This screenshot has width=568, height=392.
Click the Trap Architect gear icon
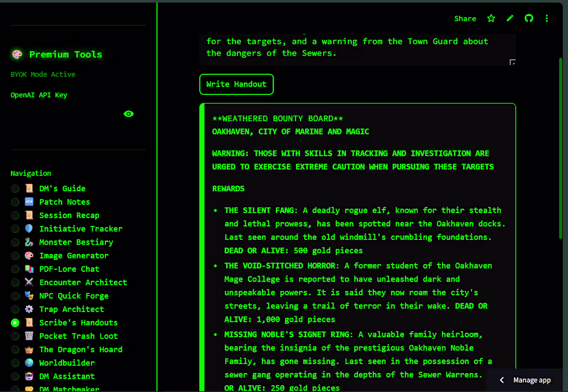[29, 309]
